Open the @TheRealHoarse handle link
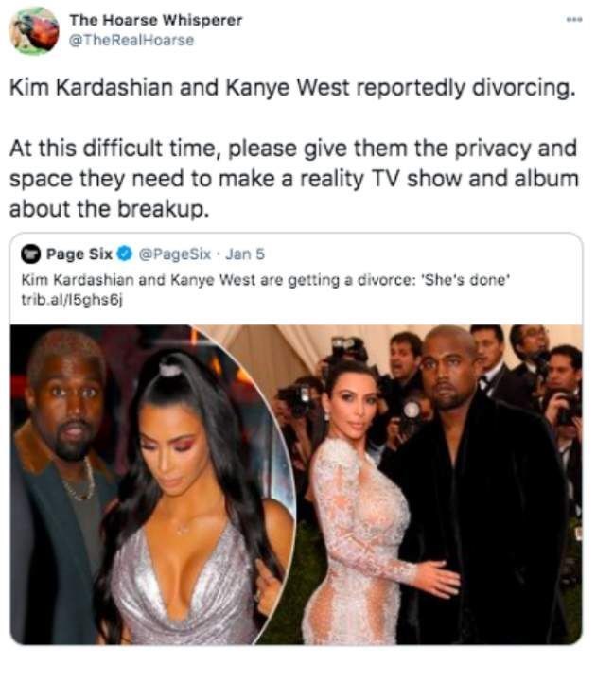The image size is (596, 700). [131, 40]
